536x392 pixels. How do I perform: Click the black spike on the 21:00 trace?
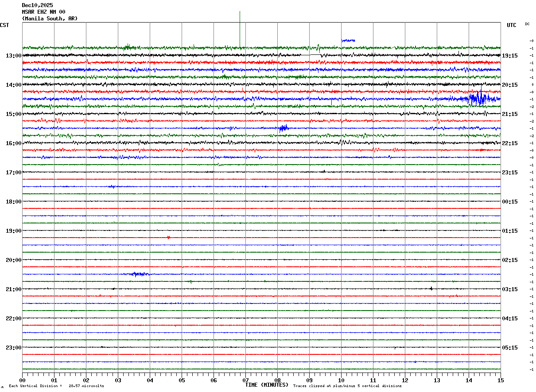[x=431, y=288]
